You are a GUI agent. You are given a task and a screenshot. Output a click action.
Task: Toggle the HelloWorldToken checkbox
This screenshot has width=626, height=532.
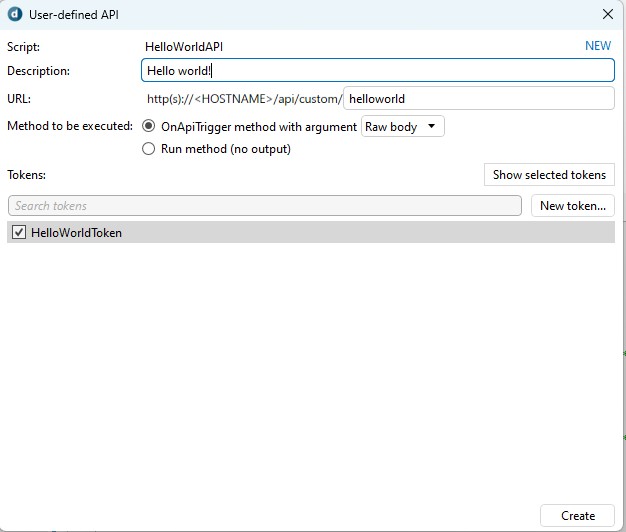[19, 232]
